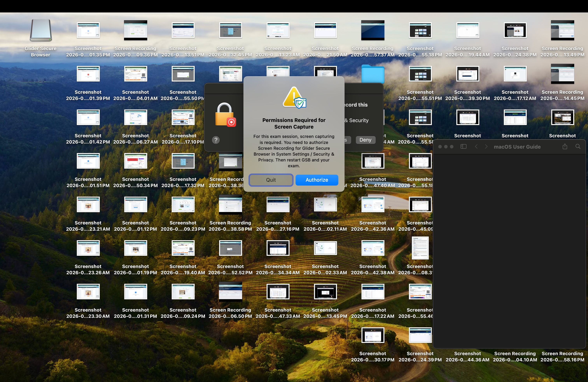Viewport: 588px width, 382px height.
Task: Select Screenshot file ending 50.34 PM
Action: pos(136,161)
